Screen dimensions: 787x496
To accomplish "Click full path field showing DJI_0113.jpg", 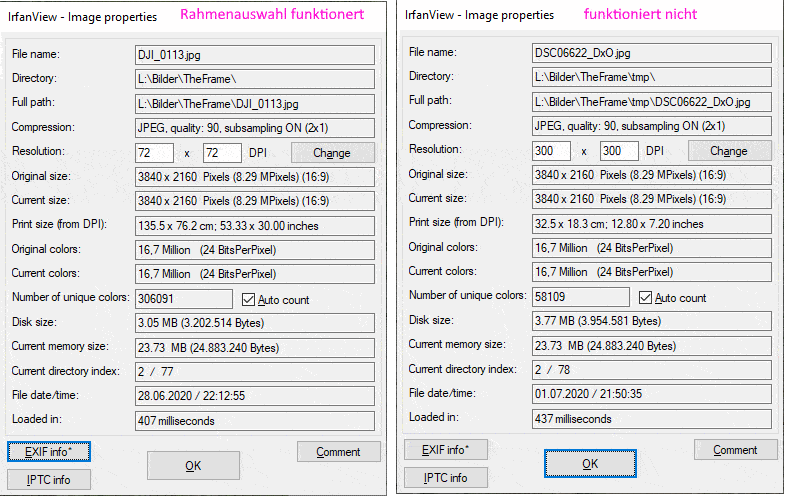I will click(254, 103).
